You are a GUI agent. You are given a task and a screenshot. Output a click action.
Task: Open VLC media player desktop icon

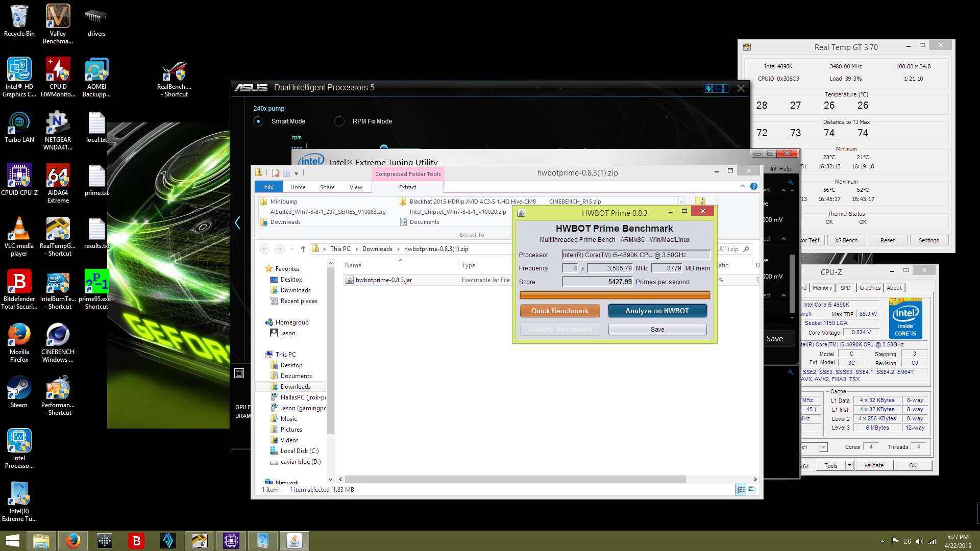(19, 236)
